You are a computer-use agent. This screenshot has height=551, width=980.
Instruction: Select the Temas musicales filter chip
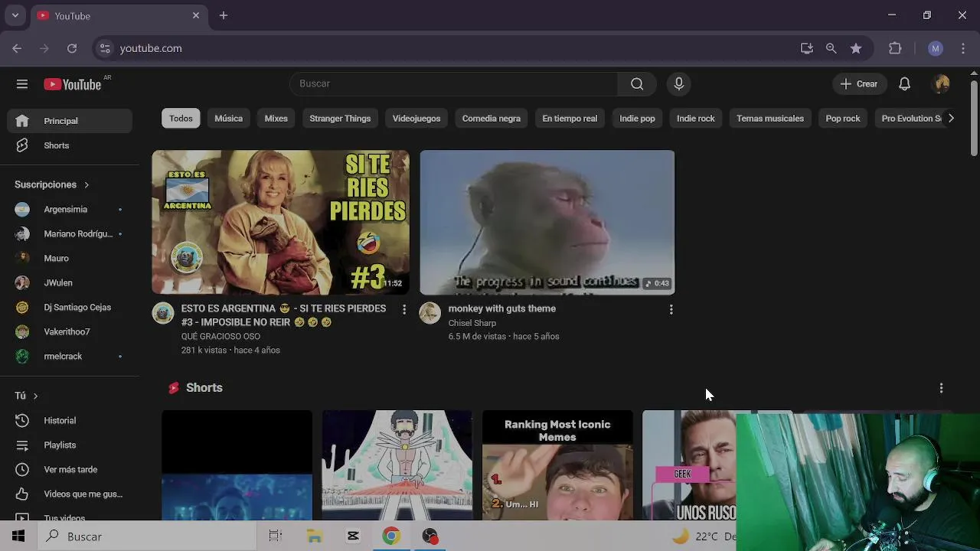769,119
